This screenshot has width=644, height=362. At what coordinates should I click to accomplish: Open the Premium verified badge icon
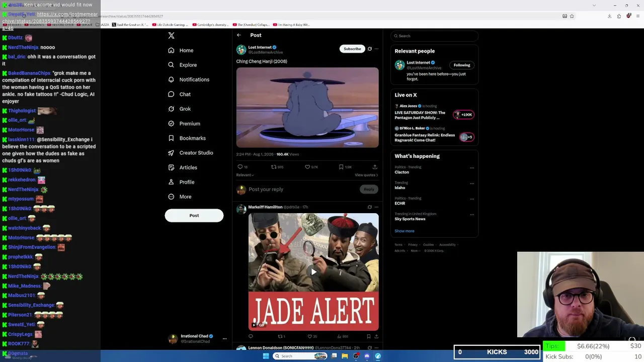[171, 124]
